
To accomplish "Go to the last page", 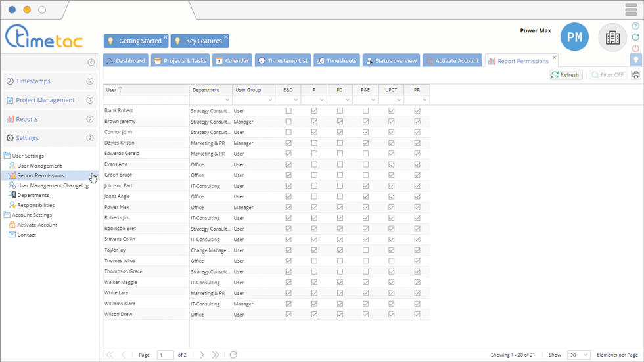I will [x=216, y=355].
